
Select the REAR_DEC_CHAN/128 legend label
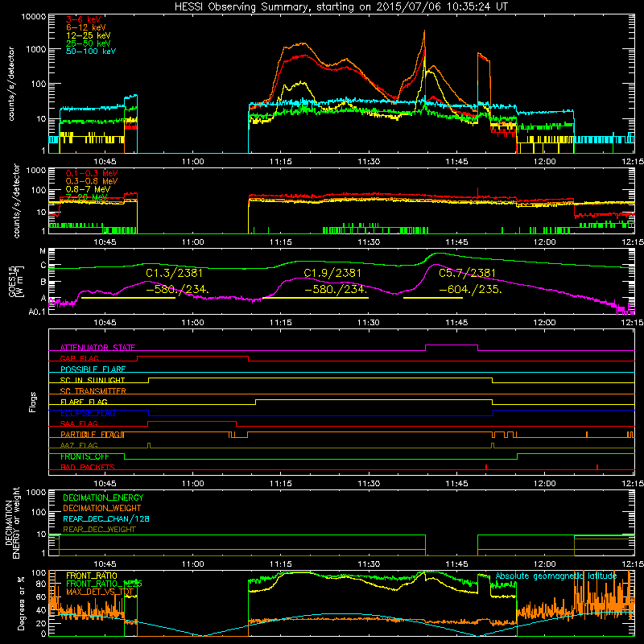(x=106, y=519)
